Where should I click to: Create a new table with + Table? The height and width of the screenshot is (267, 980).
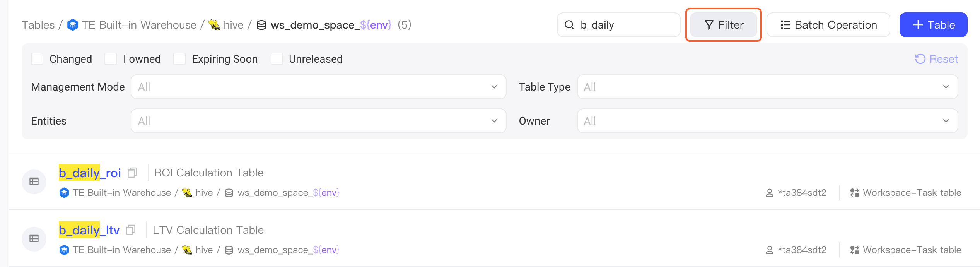934,25
